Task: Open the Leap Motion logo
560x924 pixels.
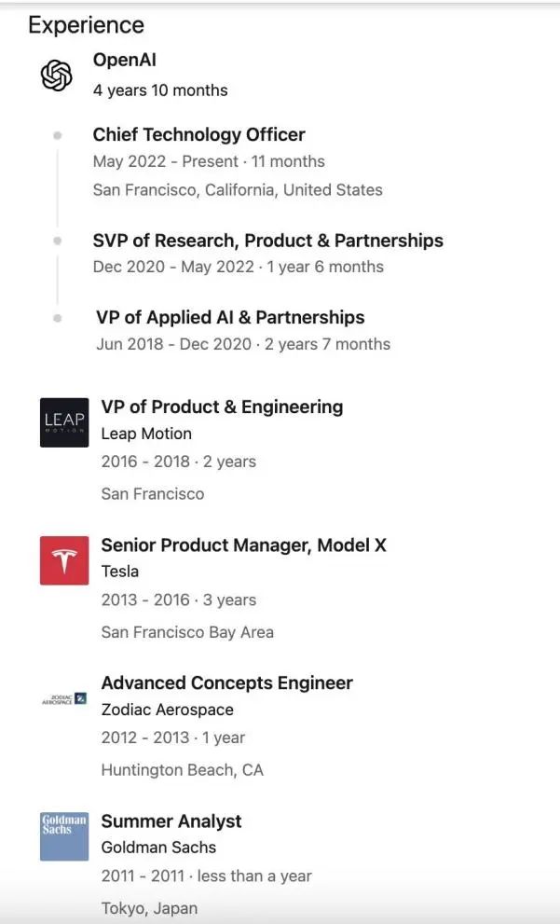Action: click(x=64, y=422)
